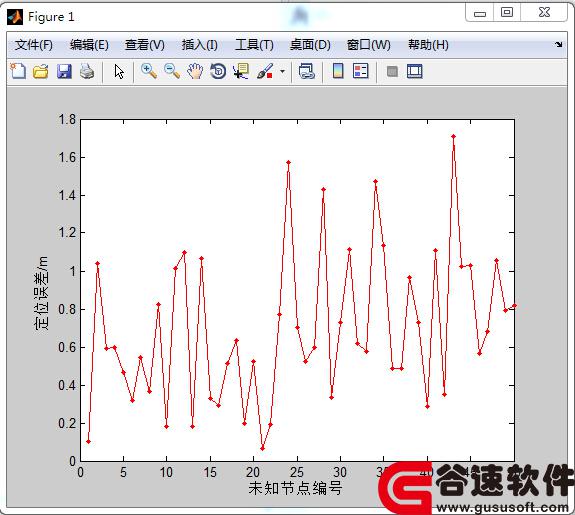This screenshot has width=575, height=515.
Task: Minimize the Figure 1 window
Action: [479, 13]
